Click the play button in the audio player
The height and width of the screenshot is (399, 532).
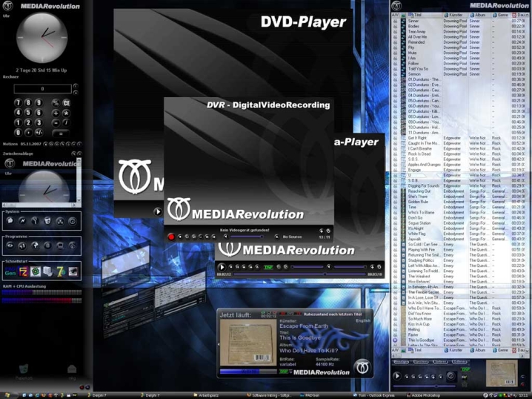[x=222, y=266]
